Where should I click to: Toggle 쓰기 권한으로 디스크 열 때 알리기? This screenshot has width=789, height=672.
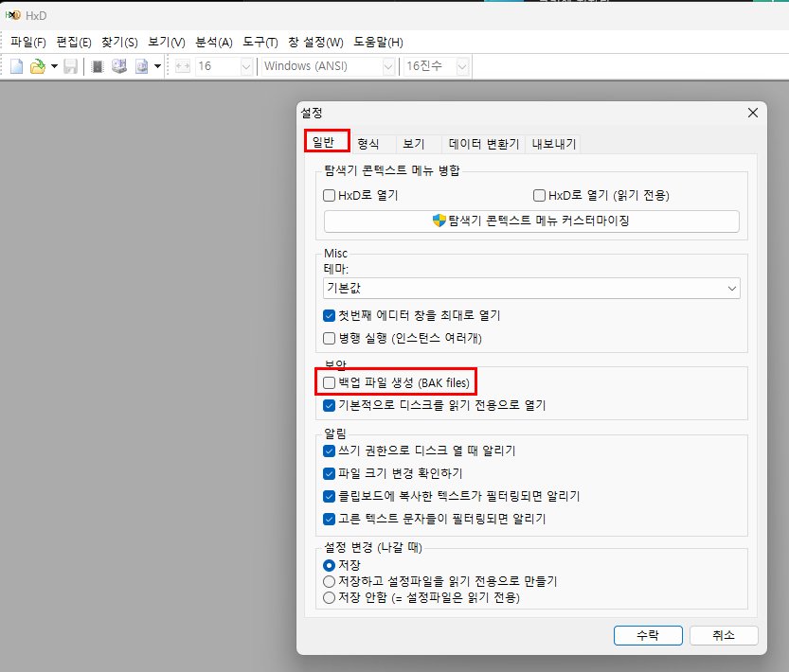[x=329, y=451]
